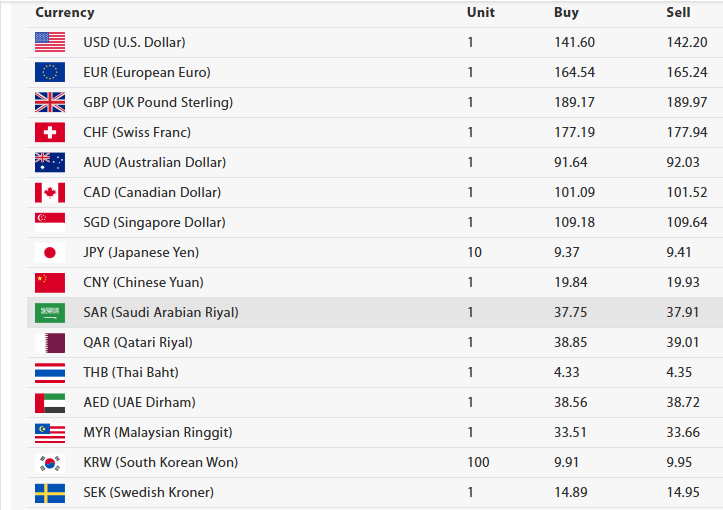Click the Qatar maroon flag icon
This screenshot has height=510, width=723.
click(49, 342)
